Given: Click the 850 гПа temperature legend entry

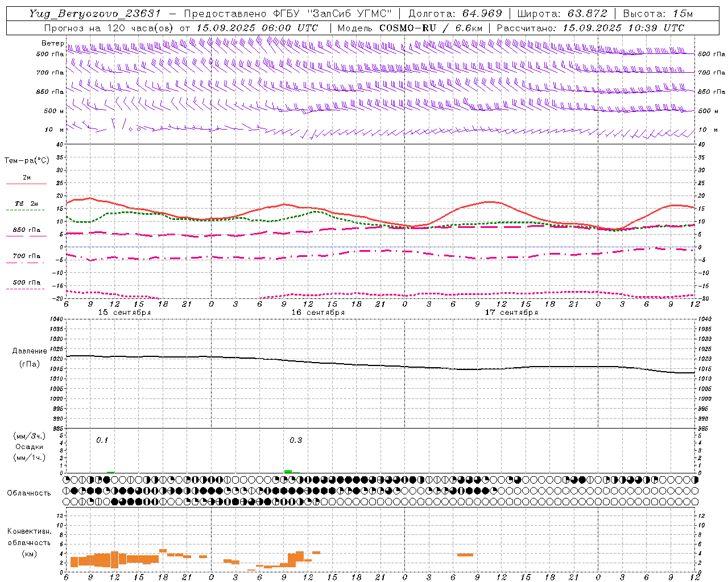Looking at the screenshot, I should pos(26,230).
